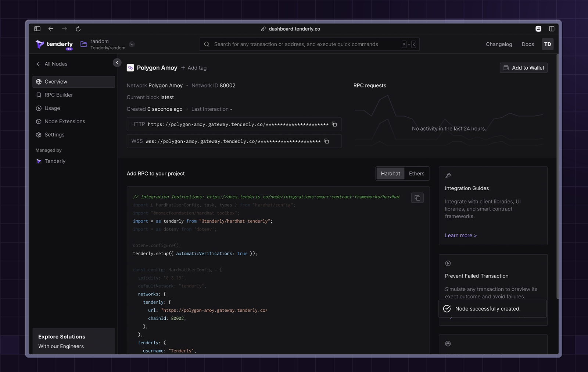The height and width of the screenshot is (372, 588).
Task: Click the Tenderly logo icon under Managed by
Action: (39, 161)
